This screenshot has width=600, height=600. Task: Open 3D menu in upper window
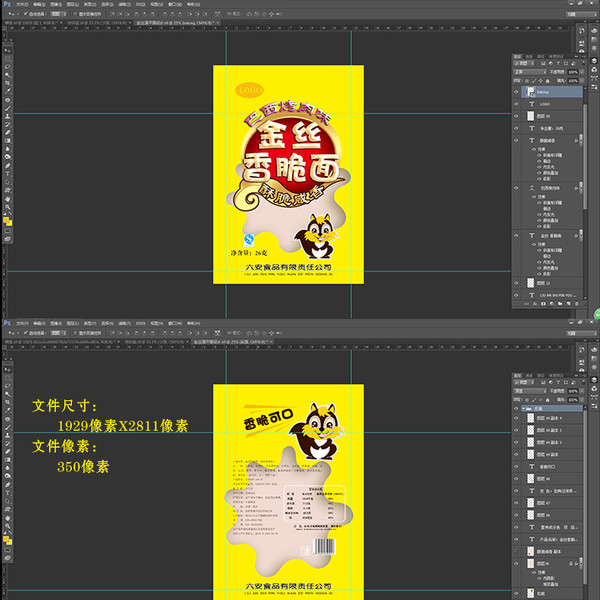coord(140,4)
